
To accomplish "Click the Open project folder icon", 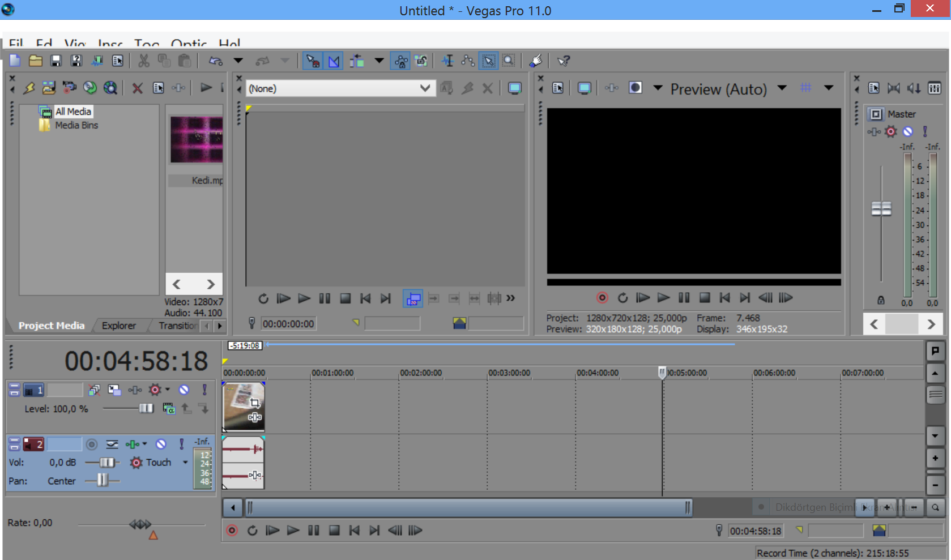I will coord(35,61).
